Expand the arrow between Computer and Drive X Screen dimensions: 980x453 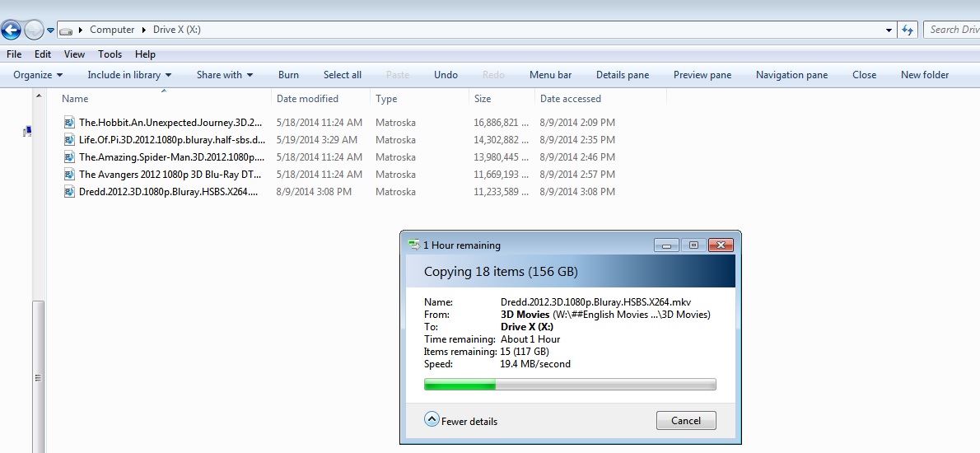[x=144, y=30]
